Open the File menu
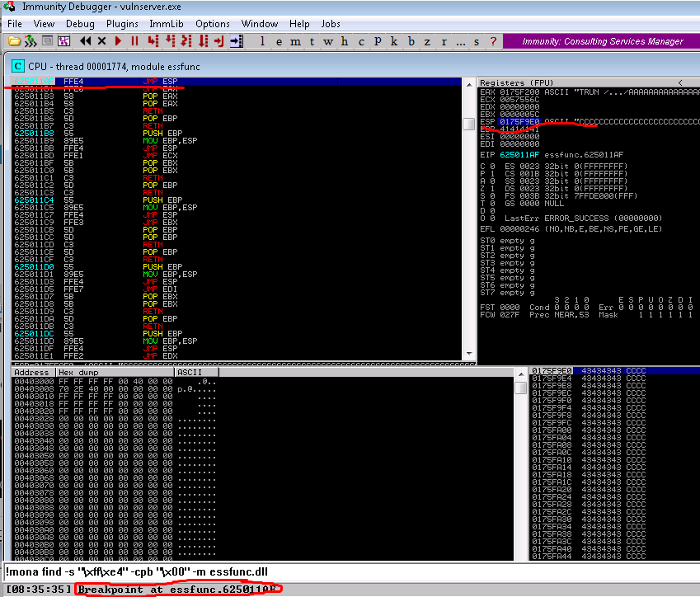Viewport: 700px width, 597px height. [15, 24]
